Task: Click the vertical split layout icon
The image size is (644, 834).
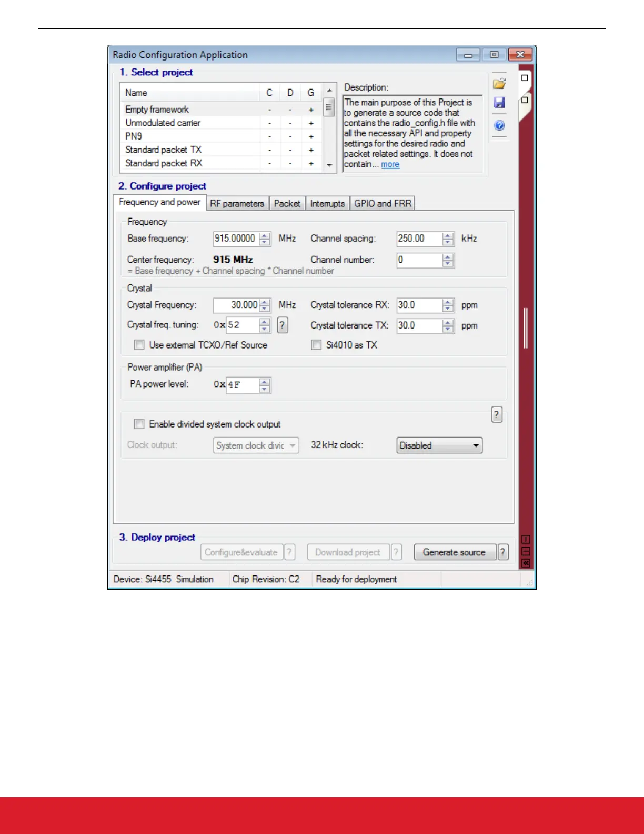Action: (526, 539)
